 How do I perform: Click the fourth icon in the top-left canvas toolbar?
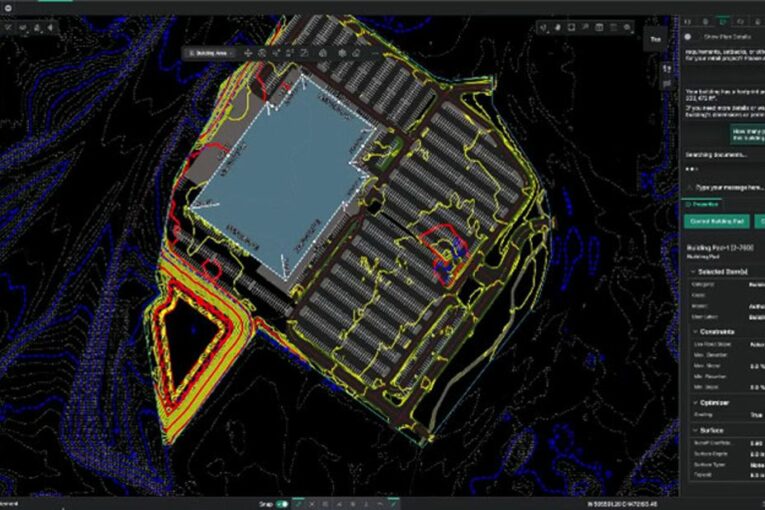(x=50, y=28)
